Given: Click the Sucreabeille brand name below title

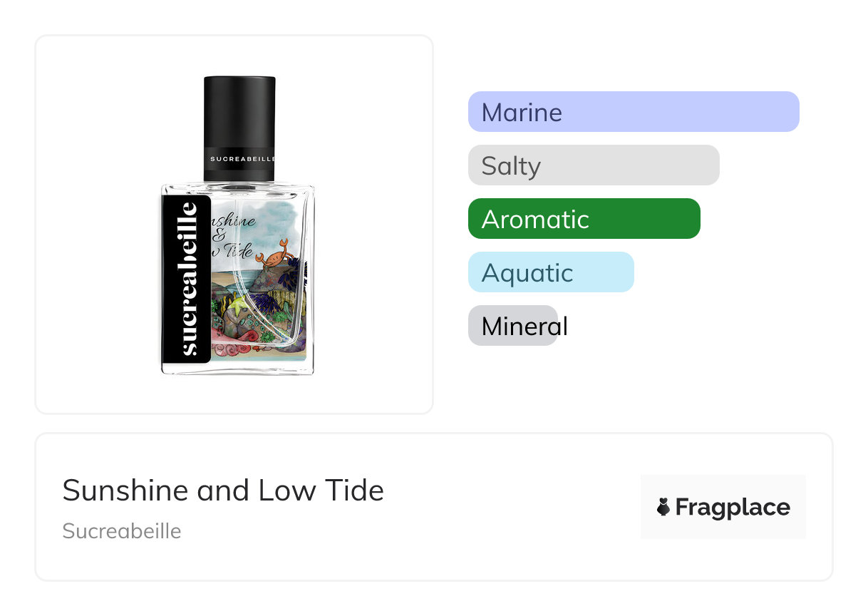Looking at the screenshot, I should pyautogui.click(x=122, y=531).
